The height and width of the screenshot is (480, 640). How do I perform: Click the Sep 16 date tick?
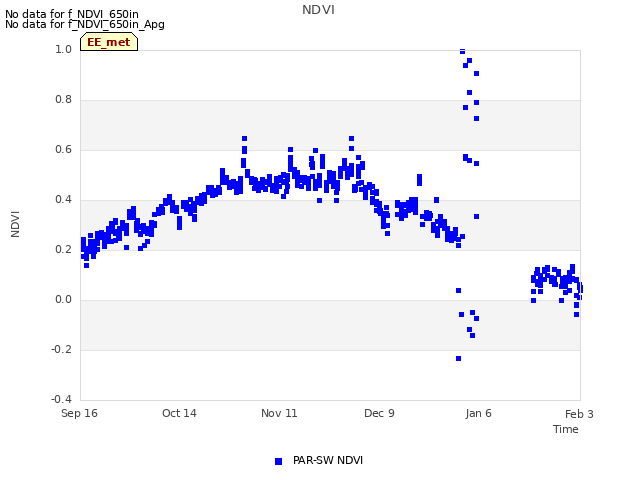click(79, 413)
